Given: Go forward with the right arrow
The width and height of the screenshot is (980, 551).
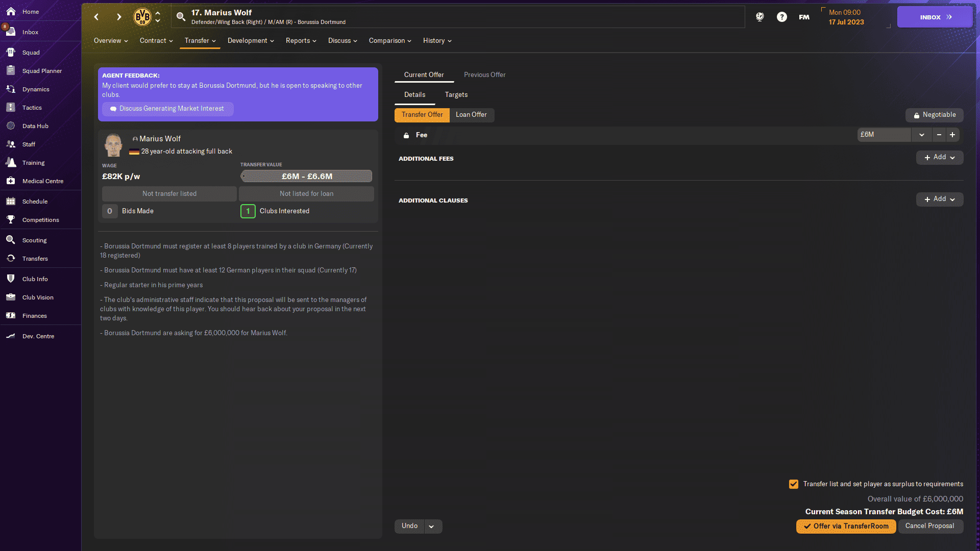Looking at the screenshot, I should coord(119,17).
